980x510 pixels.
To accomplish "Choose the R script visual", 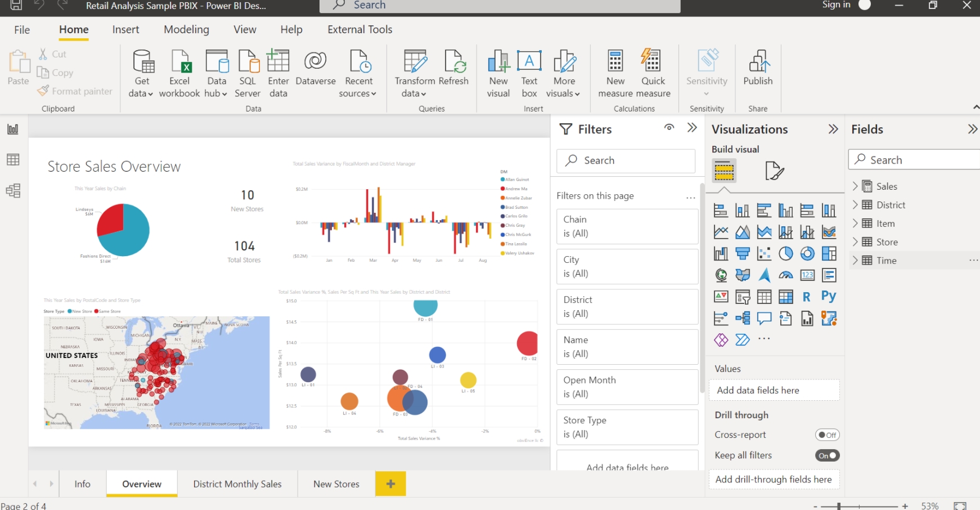I will (x=807, y=297).
